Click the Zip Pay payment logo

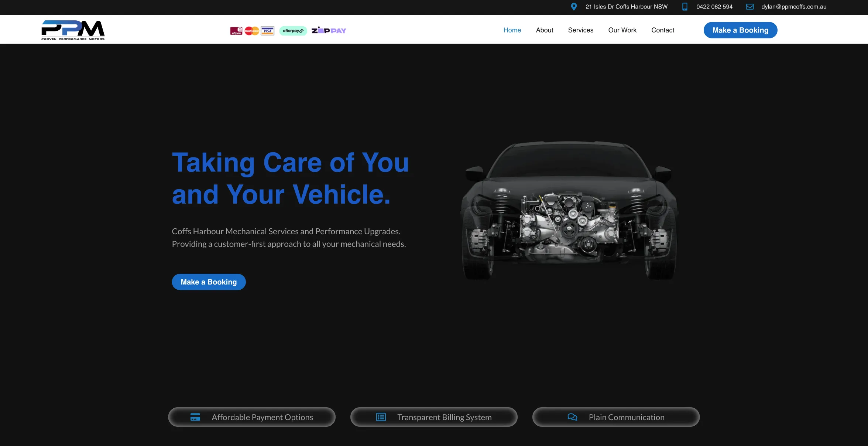(x=328, y=31)
